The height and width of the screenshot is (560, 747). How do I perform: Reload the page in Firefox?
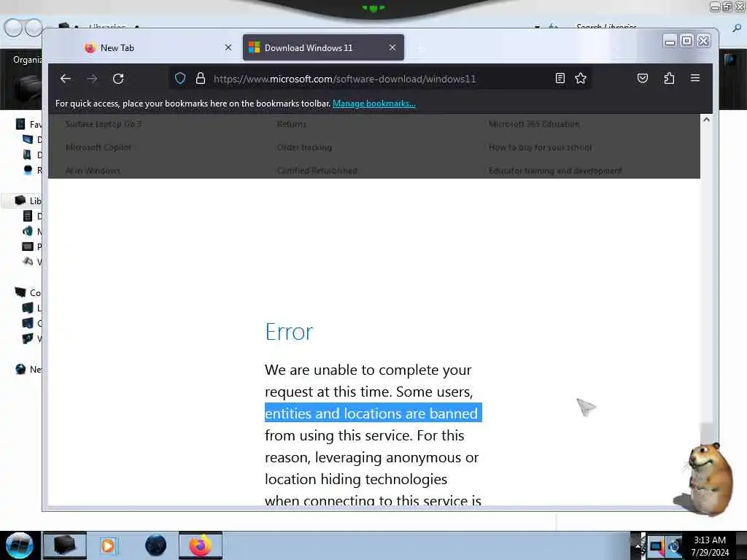[118, 79]
